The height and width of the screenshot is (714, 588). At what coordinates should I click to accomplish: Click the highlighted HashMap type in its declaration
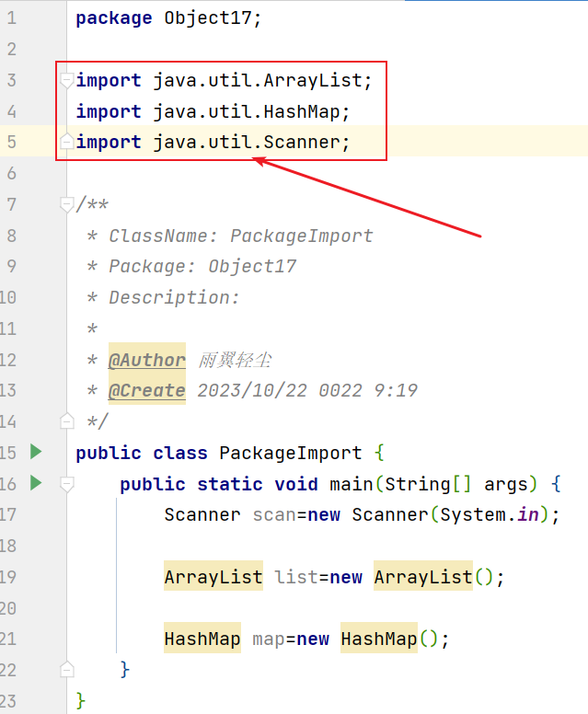pos(202,639)
